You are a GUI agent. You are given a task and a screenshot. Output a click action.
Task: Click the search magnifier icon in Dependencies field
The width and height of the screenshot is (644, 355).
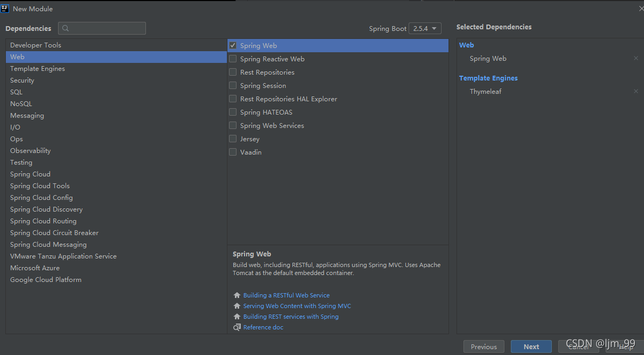[66, 29]
